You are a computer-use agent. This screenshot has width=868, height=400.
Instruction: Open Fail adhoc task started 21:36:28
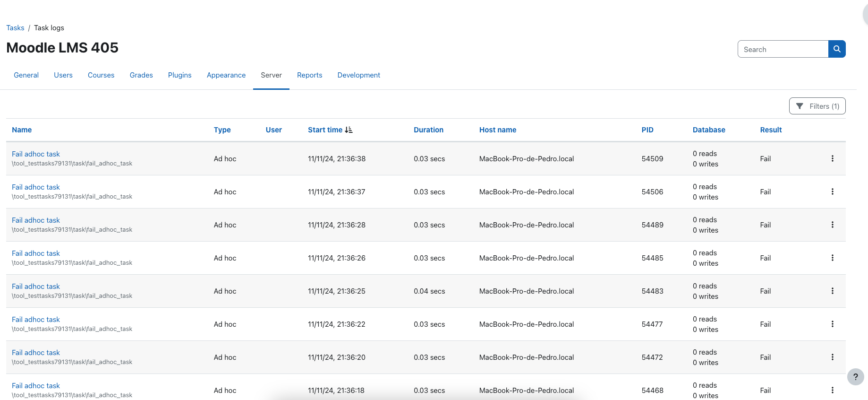36,220
